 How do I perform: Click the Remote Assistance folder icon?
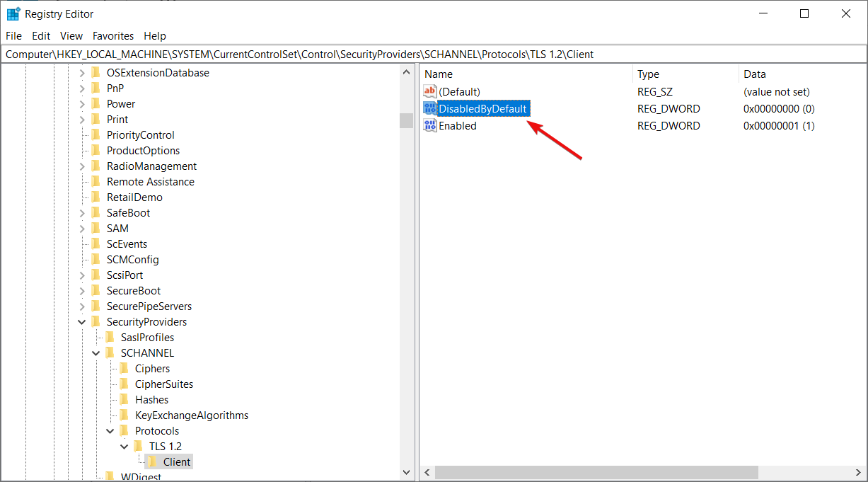96,181
